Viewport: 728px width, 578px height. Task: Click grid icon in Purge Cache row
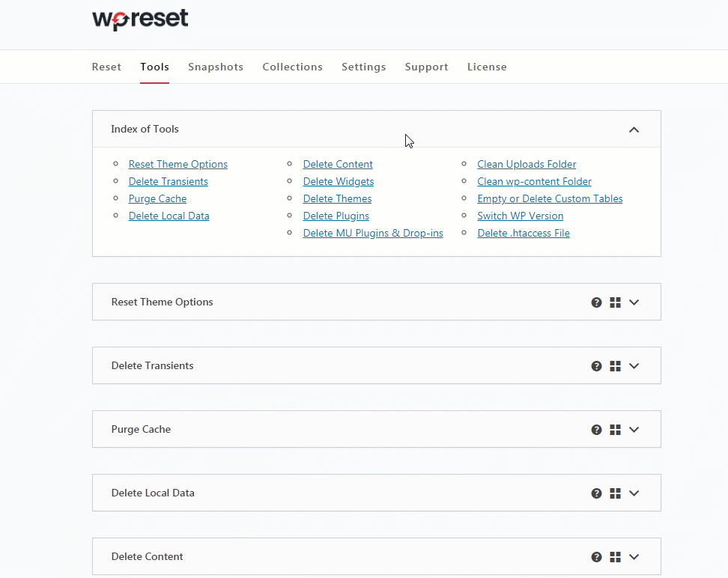point(615,430)
